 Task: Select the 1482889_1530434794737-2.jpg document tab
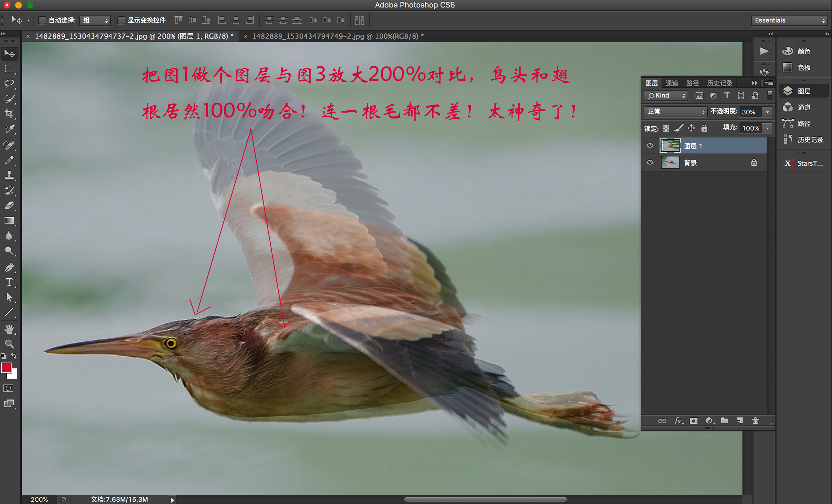click(x=131, y=36)
